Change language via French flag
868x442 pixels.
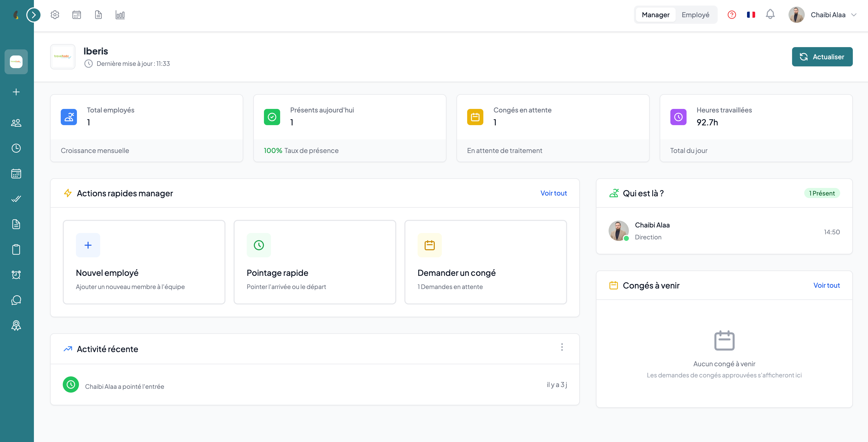751,15
